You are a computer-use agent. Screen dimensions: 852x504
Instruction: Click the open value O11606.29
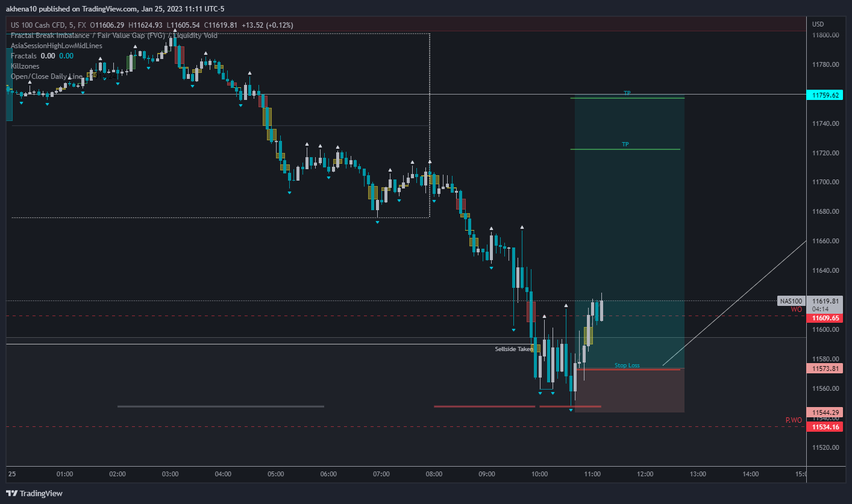click(107, 25)
